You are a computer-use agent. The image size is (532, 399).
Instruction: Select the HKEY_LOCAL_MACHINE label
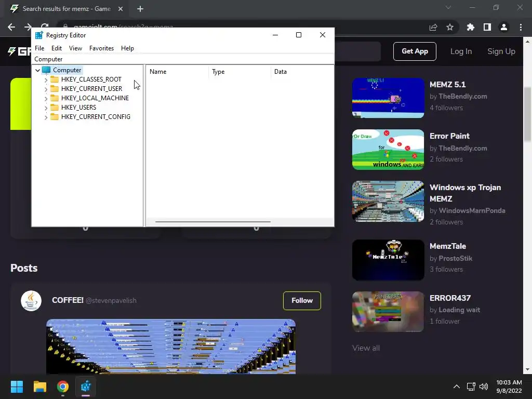point(95,98)
